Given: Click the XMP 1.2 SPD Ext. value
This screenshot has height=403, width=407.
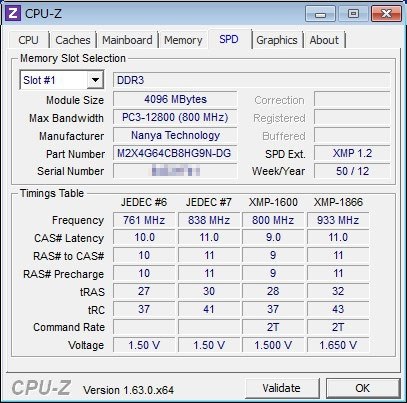Looking at the screenshot, I should (x=352, y=153).
